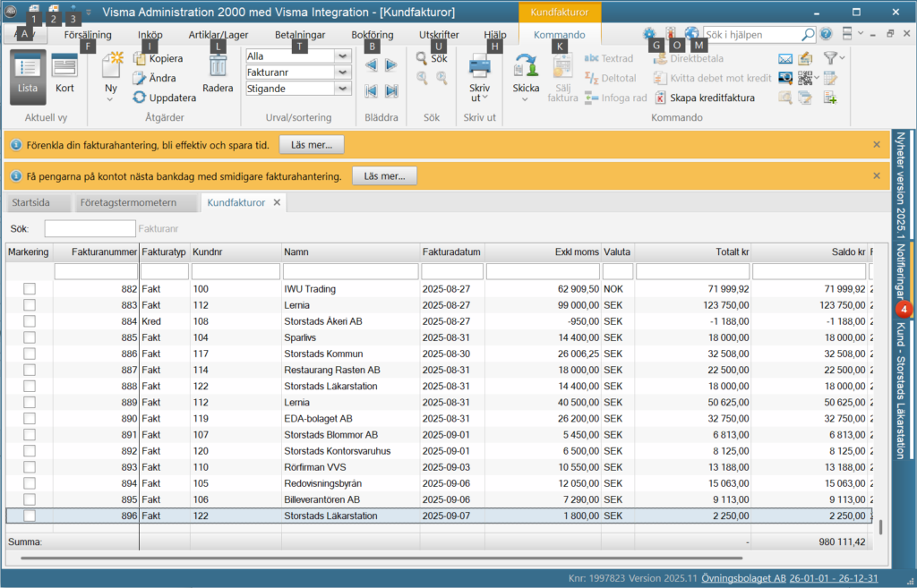Image resolution: width=917 pixels, height=588 pixels.
Task: Click the Uppdatera refresh icon
Action: point(139,98)
